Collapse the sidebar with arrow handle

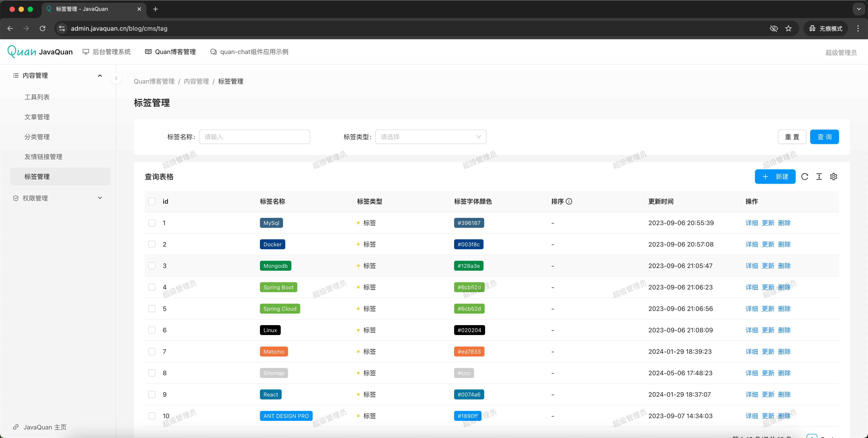pyautogui.click(x=116, y=78)
